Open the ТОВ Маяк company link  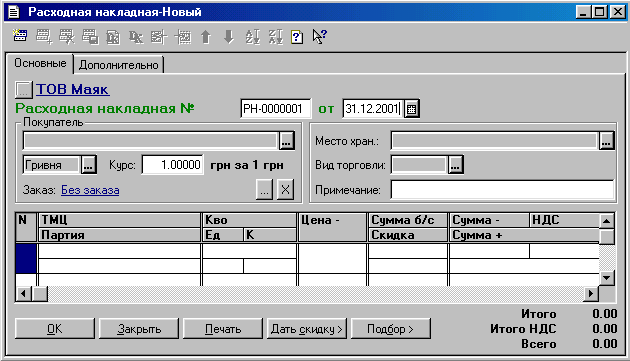72,89
